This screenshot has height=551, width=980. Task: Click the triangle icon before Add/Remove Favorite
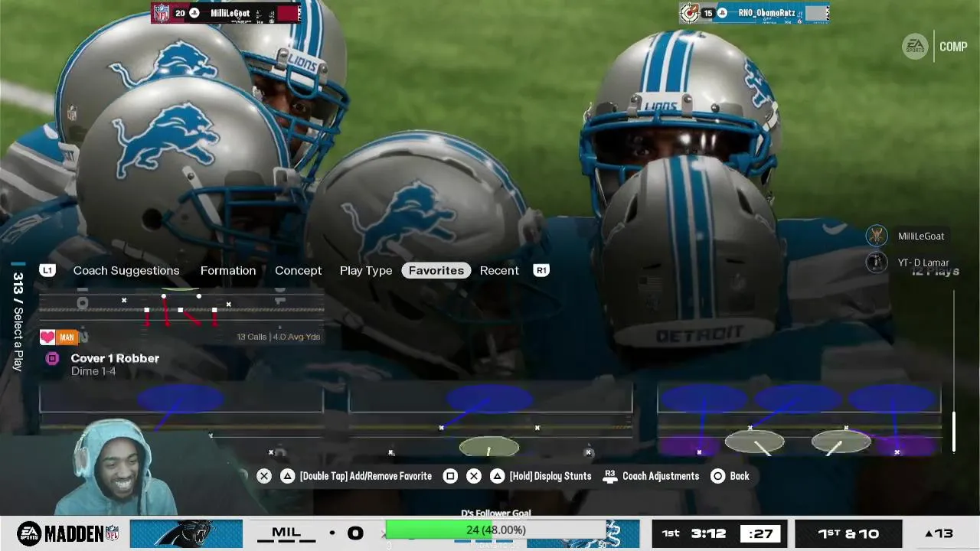[x=287, y=476]
